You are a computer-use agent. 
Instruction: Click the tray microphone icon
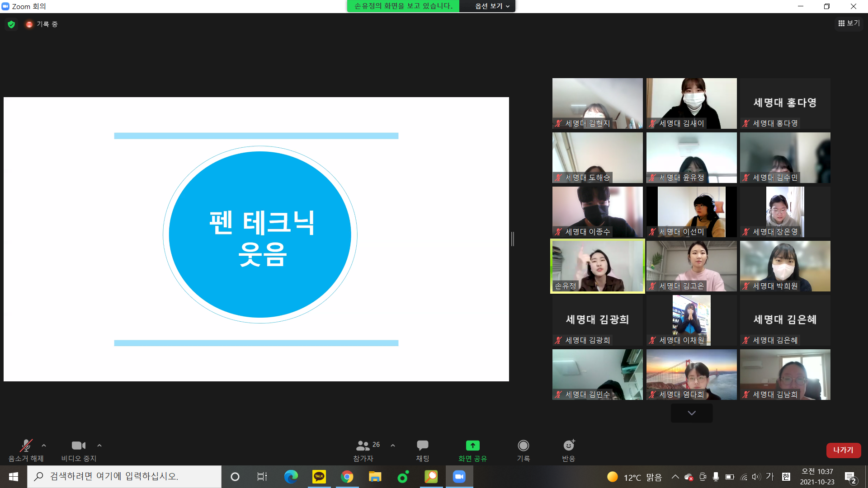pos(716,477)
